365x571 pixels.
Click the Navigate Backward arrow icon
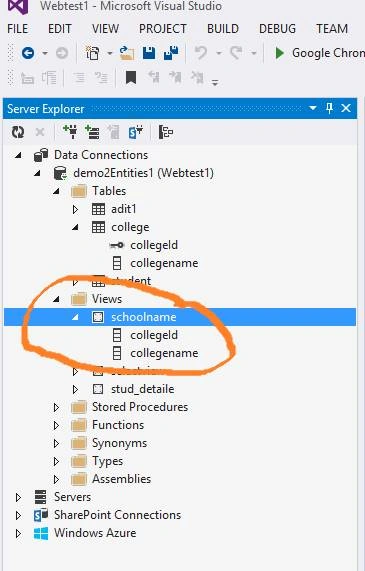28,53
